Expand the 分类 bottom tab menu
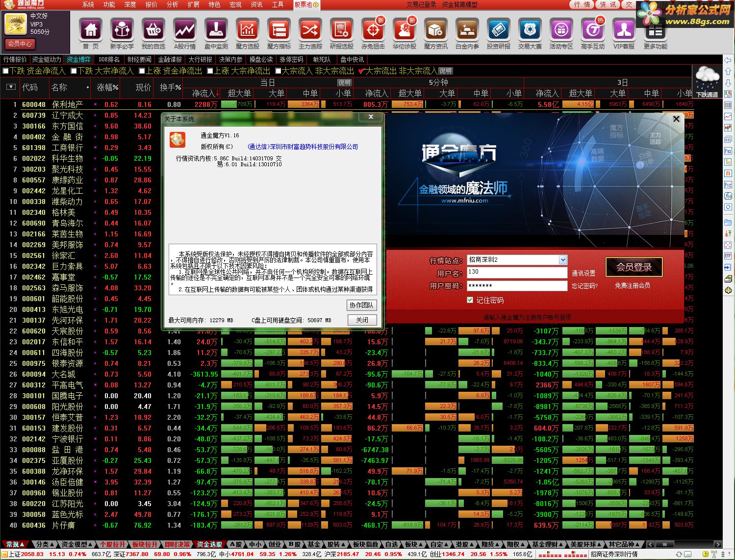 (x=45, y=544)
